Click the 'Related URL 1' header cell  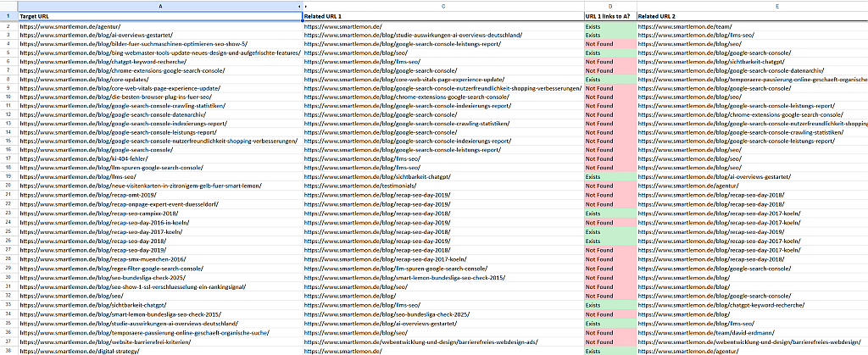click(443, 17)
